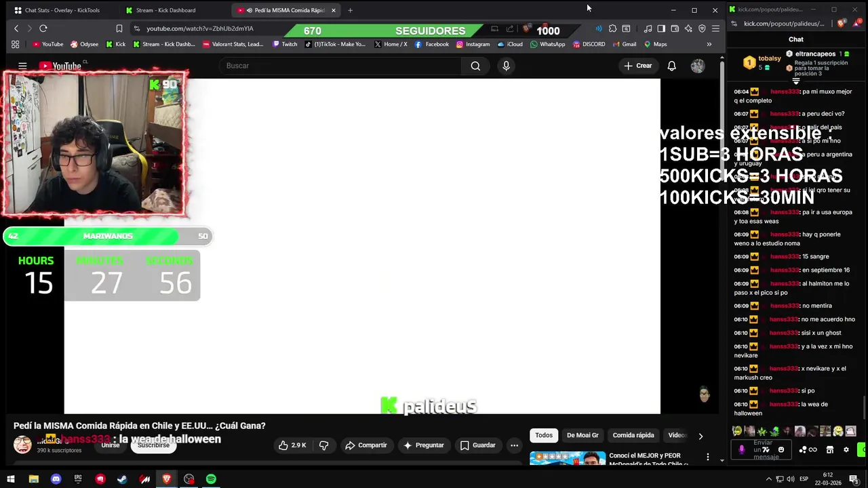Dislike the video with thumbs down
The width and height of the screenshot is (868, 488).
point(323,445)
